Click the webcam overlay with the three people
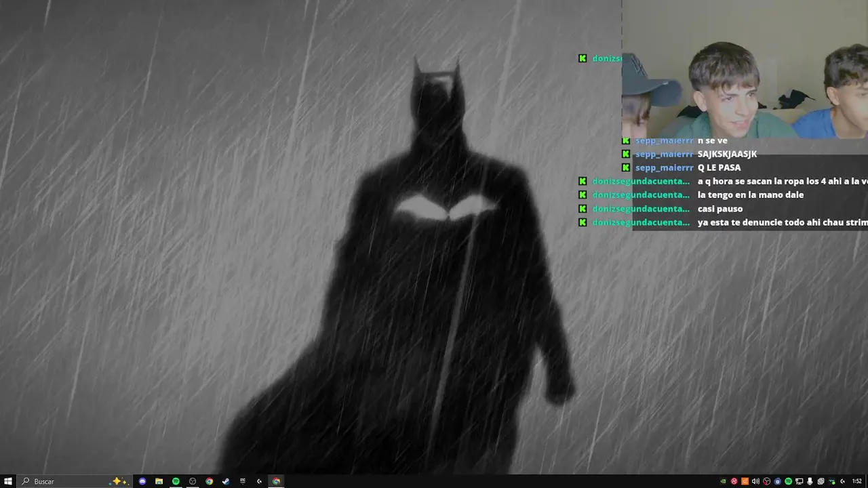Screen dimensions: 868x488 point(745,69)
